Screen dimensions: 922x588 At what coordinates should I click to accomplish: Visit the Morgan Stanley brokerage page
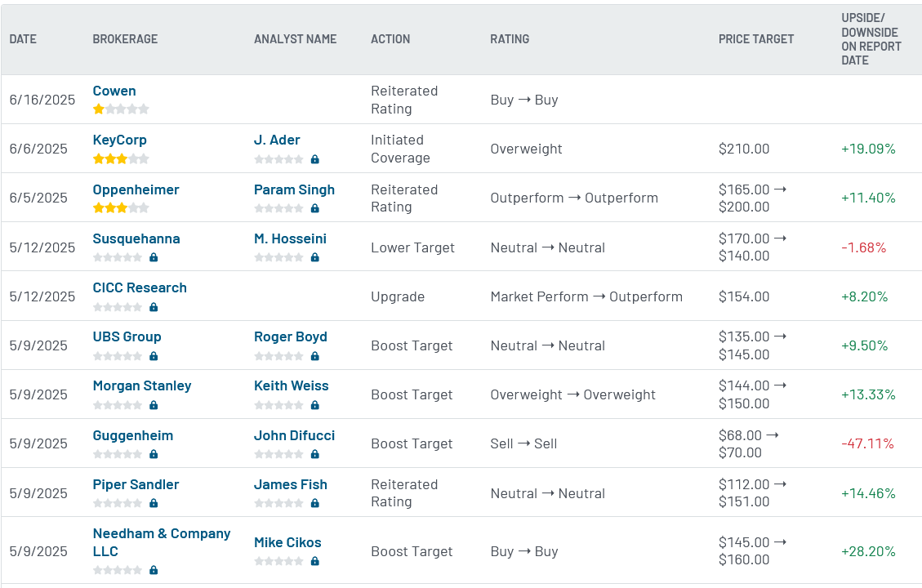141,385
